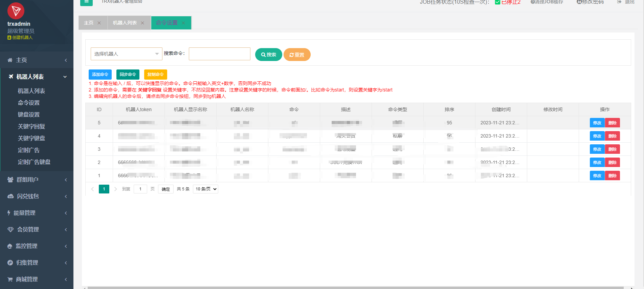
Task: Click the orange 重置 button
Action: click(297, 55)
